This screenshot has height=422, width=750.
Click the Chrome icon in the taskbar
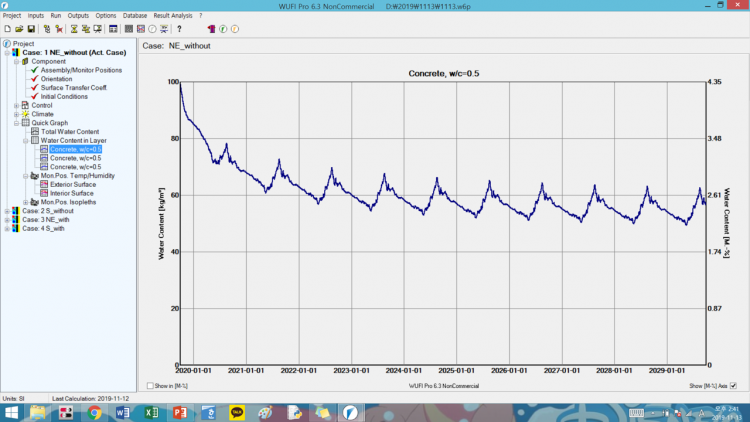tap(94, 411)
